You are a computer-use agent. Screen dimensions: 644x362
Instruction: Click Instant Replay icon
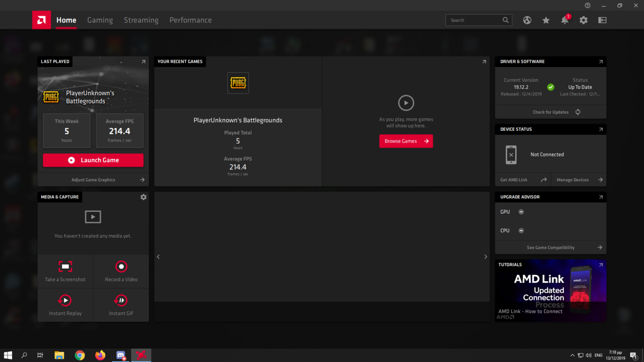coord(64,300)
